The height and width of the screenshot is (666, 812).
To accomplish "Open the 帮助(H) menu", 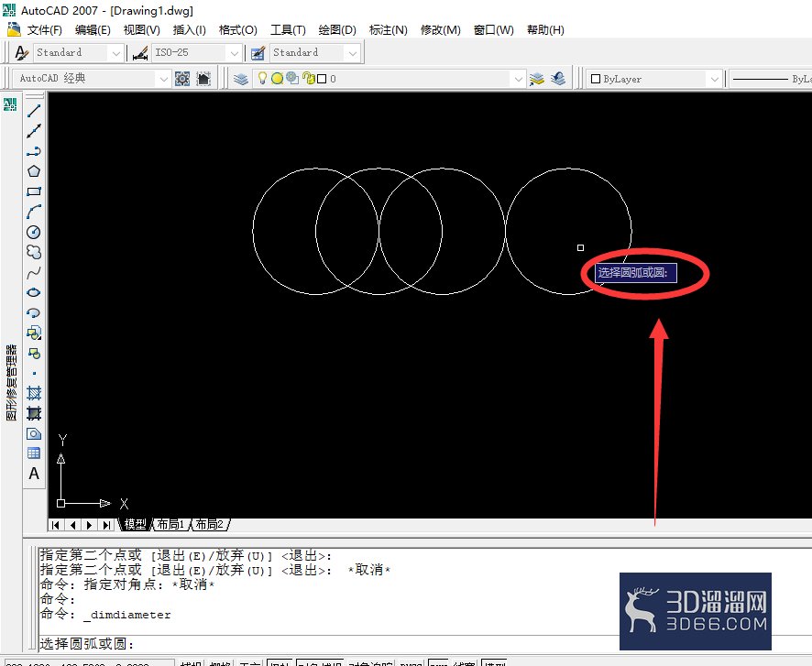I will click(545, 30).
